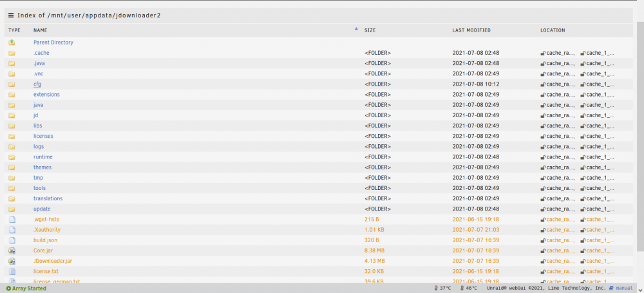644x293 pixels.
Task: Click the folder icon in the jd row
Action: pos(12,115)
